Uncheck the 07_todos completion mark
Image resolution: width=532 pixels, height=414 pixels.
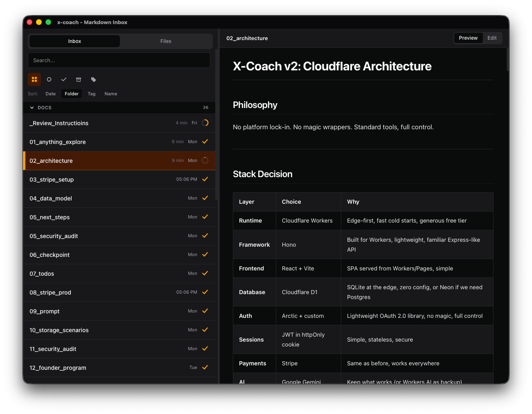coord(205,273)
